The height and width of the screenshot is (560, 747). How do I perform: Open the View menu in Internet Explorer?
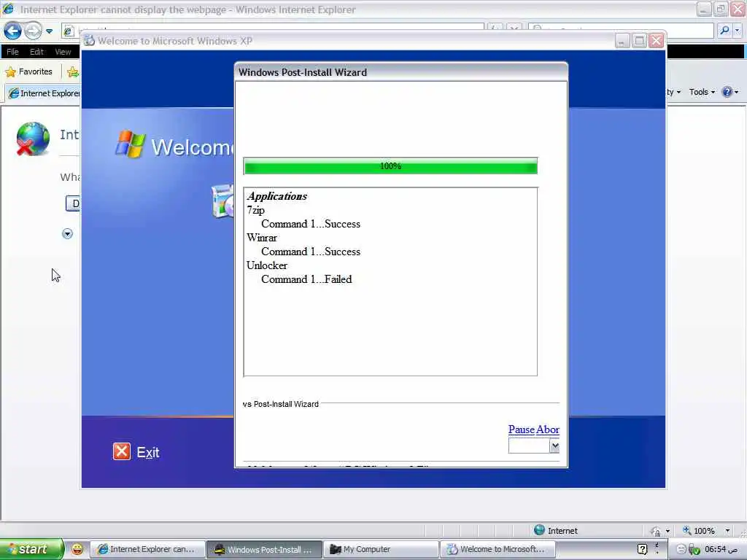[x=63, y=52]
